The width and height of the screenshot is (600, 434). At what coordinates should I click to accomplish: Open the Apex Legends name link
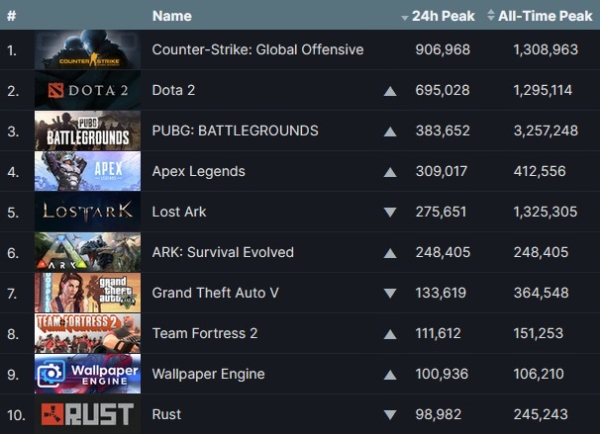[x=199, y=171]
